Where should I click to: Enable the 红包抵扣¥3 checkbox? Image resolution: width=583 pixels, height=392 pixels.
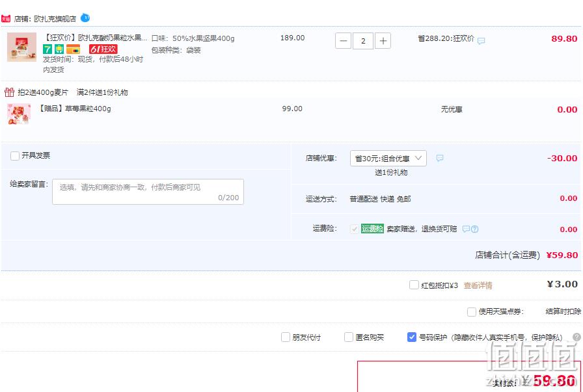[x=414, y=285]
